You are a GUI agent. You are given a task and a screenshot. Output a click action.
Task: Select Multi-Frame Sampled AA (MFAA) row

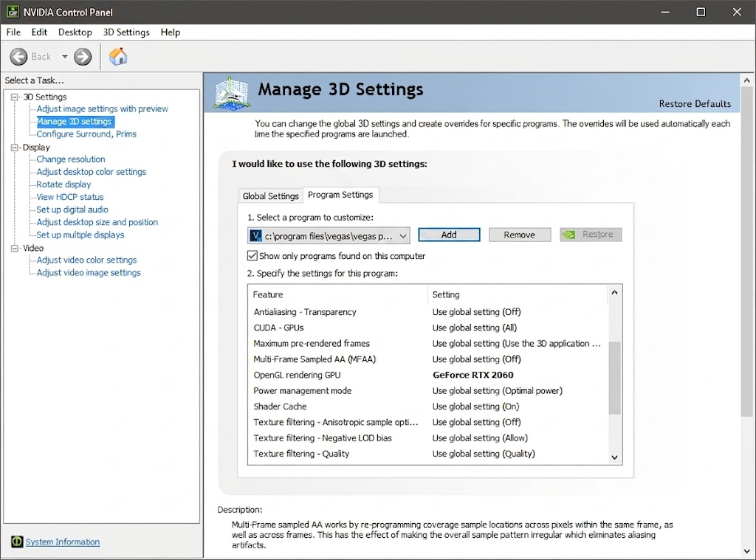coord(427,359)
